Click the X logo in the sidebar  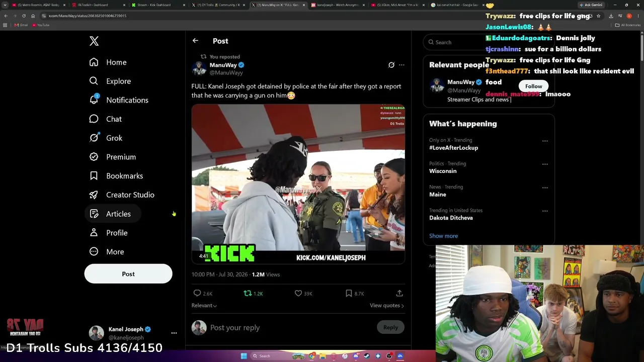click(94, 41)
